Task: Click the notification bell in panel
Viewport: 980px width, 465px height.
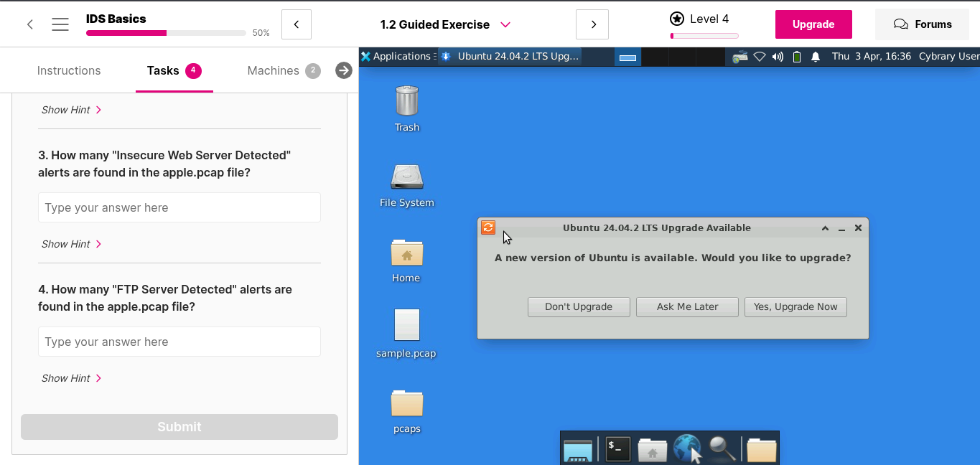Action: (x=816, y=57)
